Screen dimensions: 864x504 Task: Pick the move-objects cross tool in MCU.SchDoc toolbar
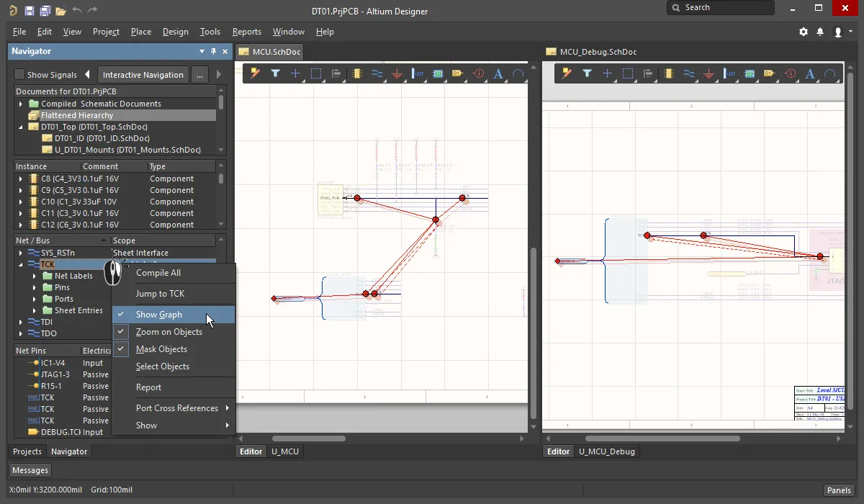(295, 73)
